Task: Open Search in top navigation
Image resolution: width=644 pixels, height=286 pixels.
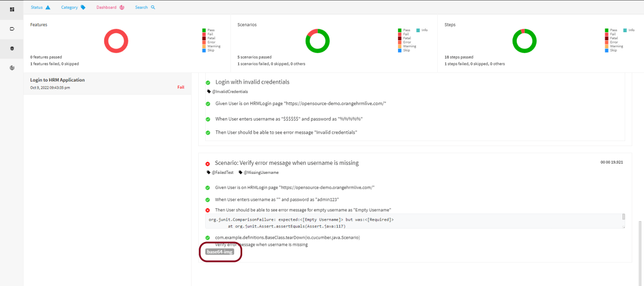Action: click(x=145, y=8)
